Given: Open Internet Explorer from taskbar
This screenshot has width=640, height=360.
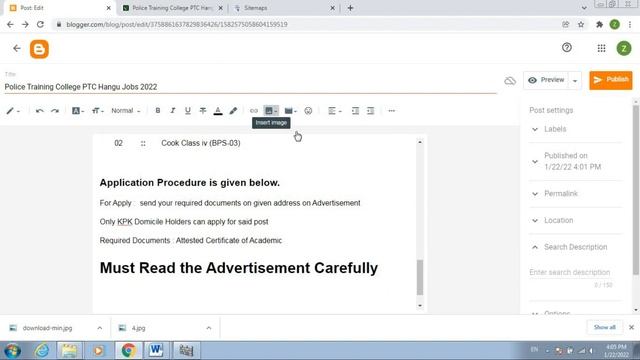Looking at the screenshot, I should pos(42,351).
